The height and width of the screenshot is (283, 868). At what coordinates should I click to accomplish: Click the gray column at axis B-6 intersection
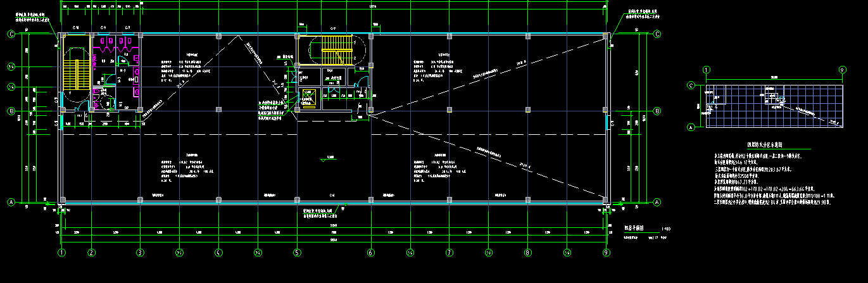point(371,111)
